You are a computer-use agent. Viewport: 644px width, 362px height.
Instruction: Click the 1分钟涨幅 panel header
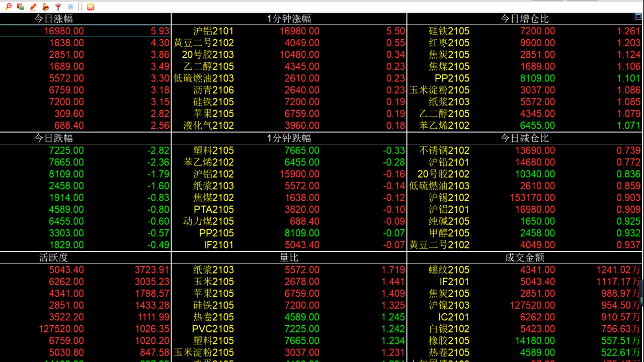point(289,19)
